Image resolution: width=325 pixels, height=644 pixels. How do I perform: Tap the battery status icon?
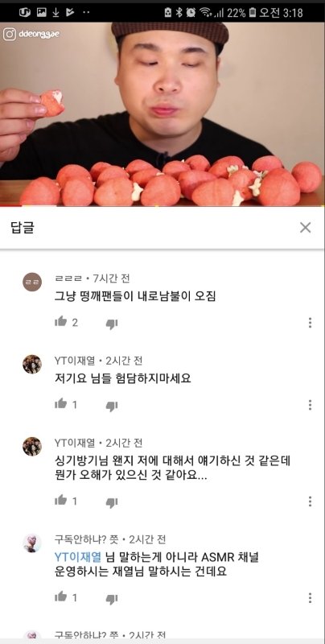pos(253,13)
